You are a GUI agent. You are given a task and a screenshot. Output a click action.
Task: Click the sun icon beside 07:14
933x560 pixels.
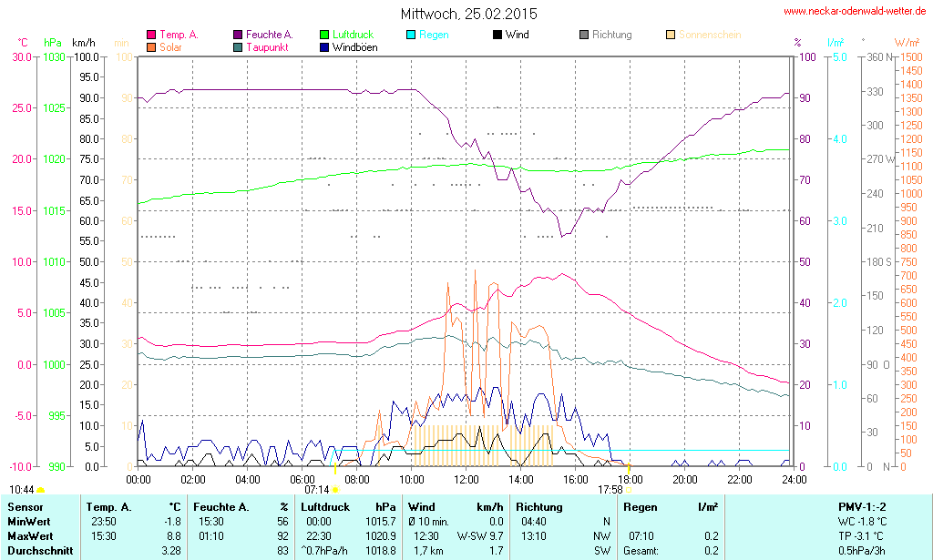335,490
